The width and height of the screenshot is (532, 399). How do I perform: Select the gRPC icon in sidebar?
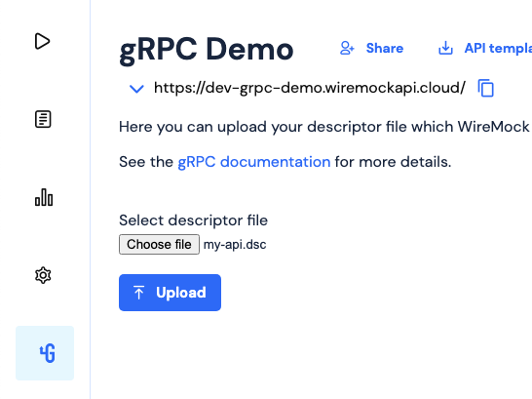tap(45, 353)
